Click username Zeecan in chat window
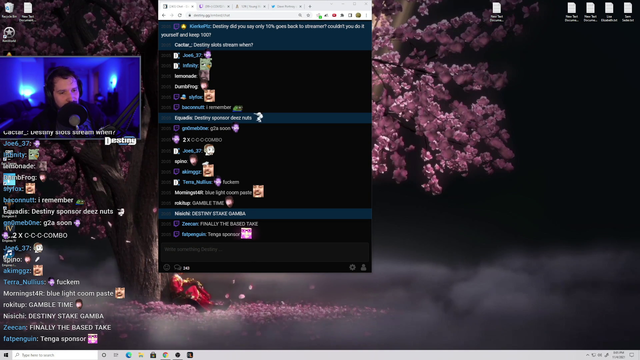This screenshot has width=640, height=360. 190,224
